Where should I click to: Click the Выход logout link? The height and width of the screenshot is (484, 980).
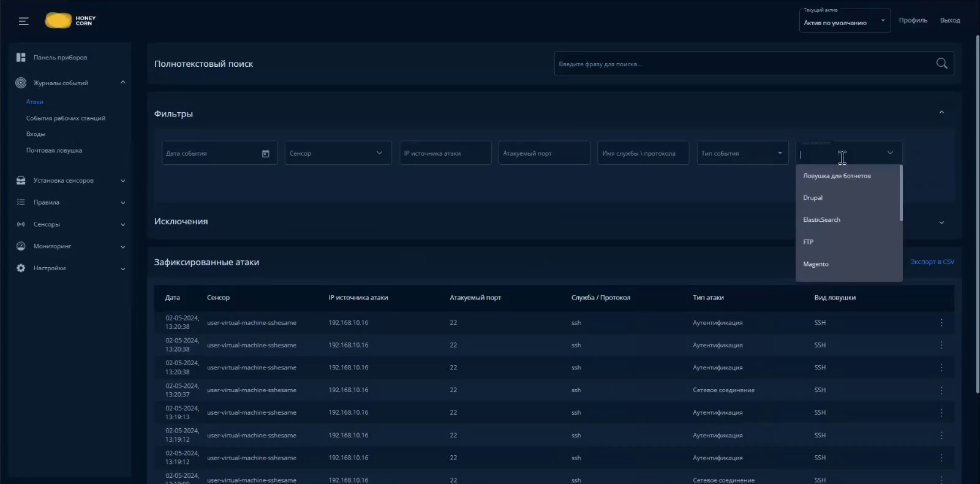(x=950, y=20)
